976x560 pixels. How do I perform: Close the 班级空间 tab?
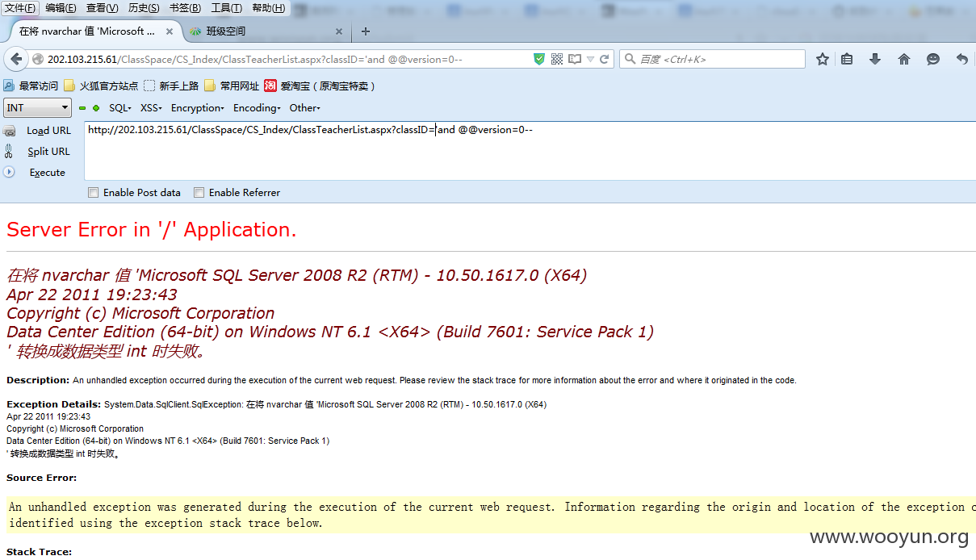coord(339,31)
